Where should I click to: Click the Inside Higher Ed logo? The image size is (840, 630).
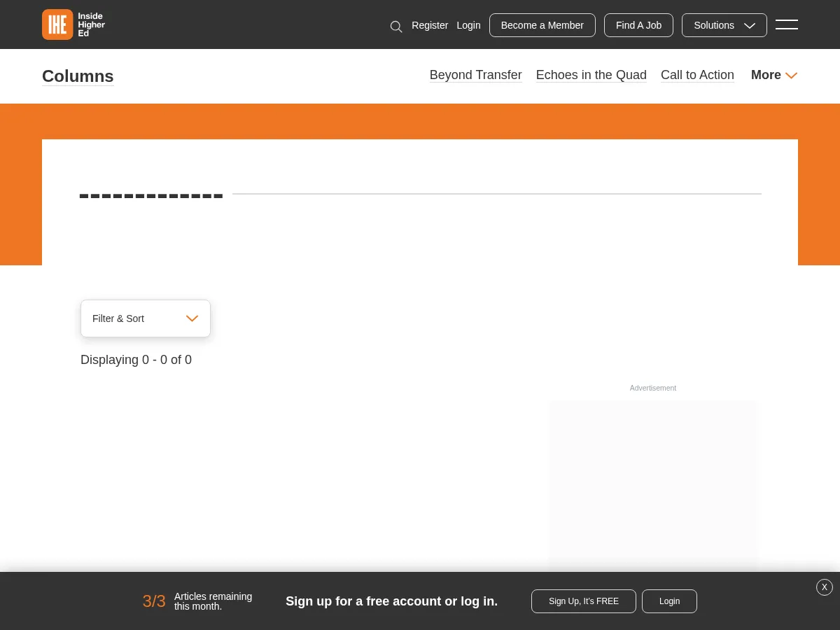pos(73,24)
